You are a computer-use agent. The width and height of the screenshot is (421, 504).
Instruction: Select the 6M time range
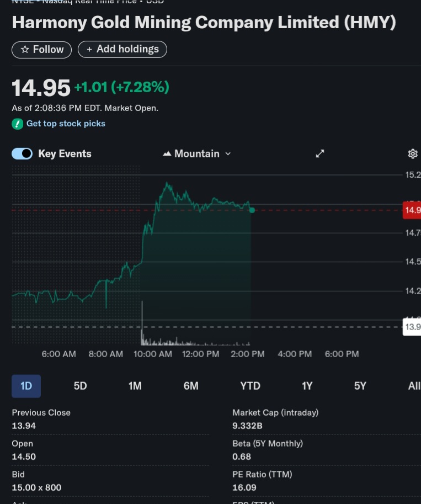191,386
